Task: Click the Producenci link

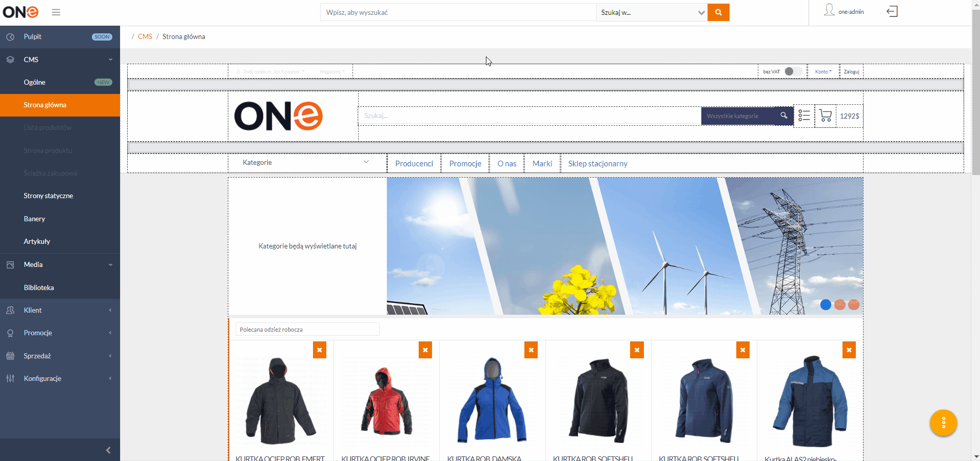Action: 414,164
